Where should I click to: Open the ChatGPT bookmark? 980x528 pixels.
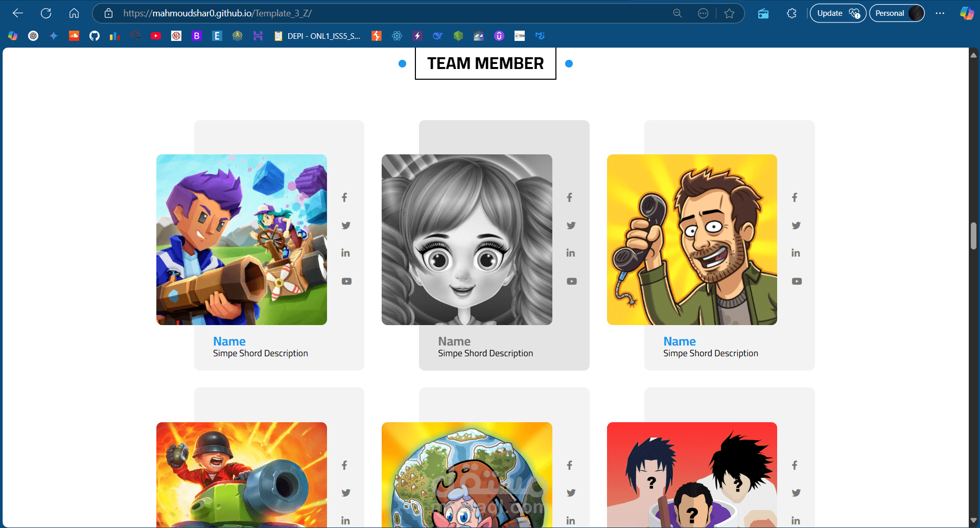point(33,36)
